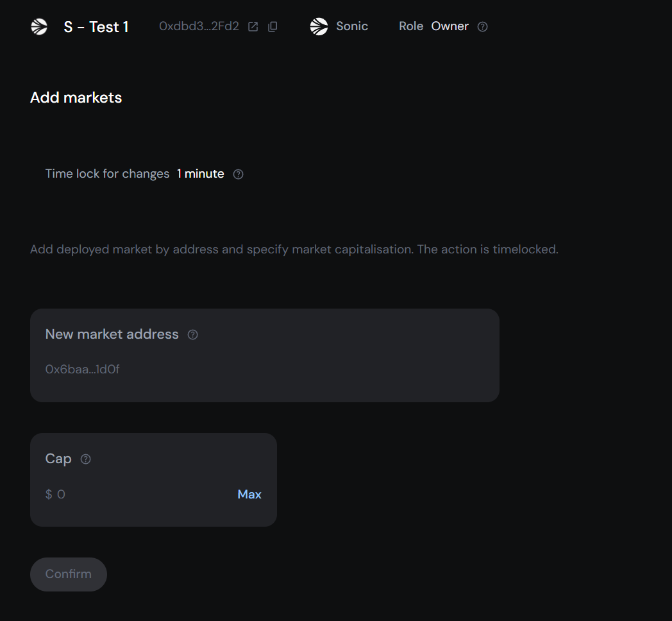Click the 0x6baa...1d0f placeholder text
Image resolution: width=672 pixels, height=621 pixels.
pyautogui.click(x=82, y=369)
